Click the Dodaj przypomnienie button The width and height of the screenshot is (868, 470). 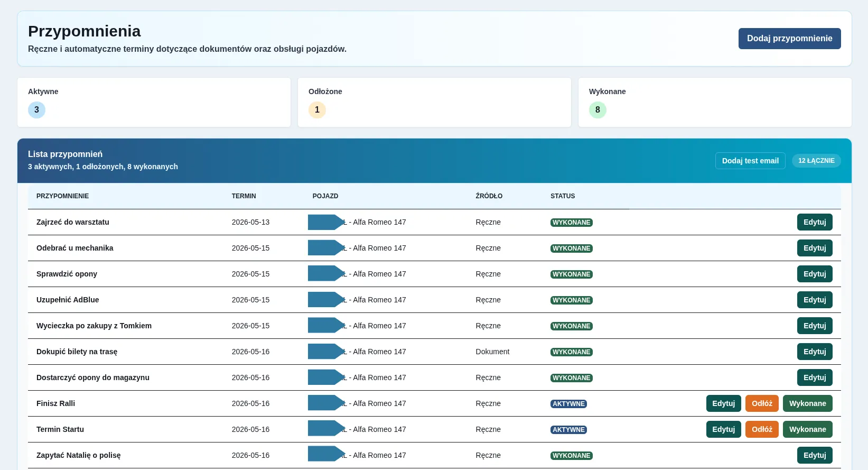789,39
